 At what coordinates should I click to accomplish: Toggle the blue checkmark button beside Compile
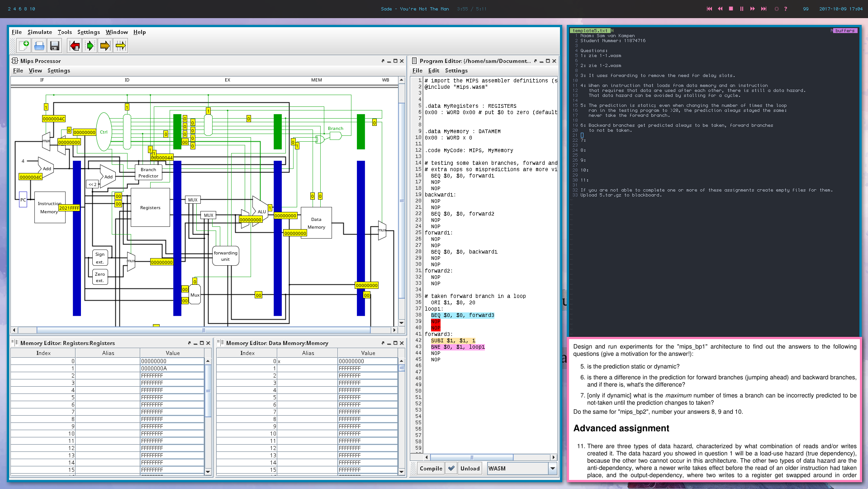[x=451, y=468]
